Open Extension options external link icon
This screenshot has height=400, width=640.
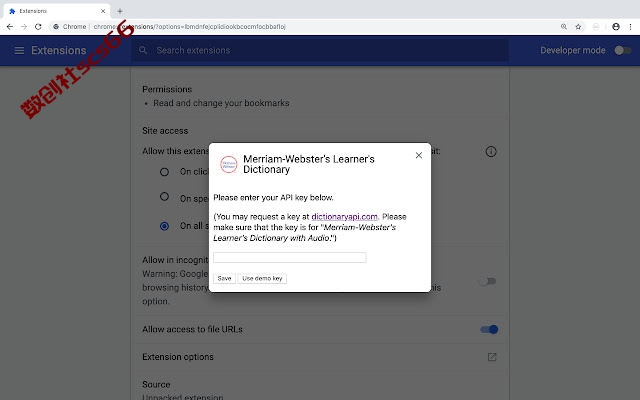point(492,357)
